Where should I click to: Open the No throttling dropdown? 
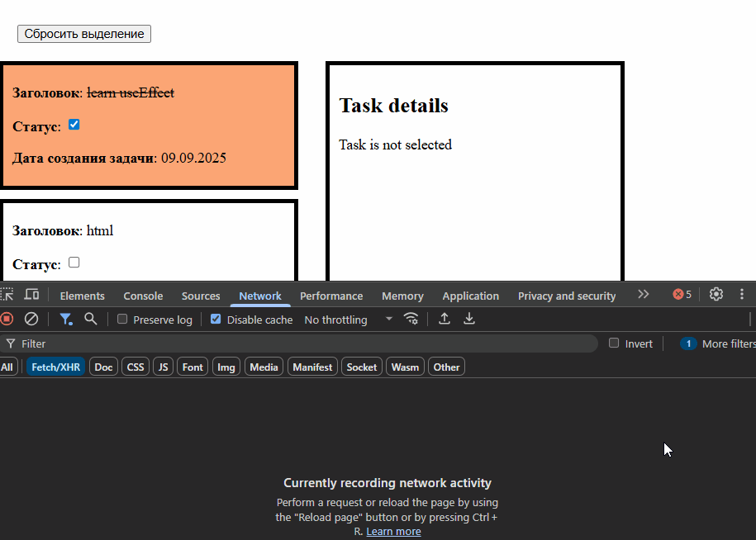[348, 320]
